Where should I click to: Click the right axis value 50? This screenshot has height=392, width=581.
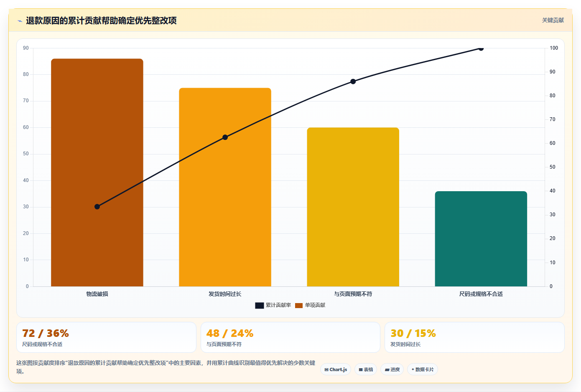click(x=552, y=167)
